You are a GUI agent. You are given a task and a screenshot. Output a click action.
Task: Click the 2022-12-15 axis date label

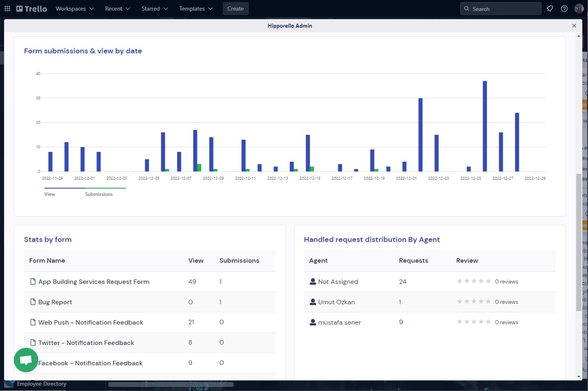(310, 178)
